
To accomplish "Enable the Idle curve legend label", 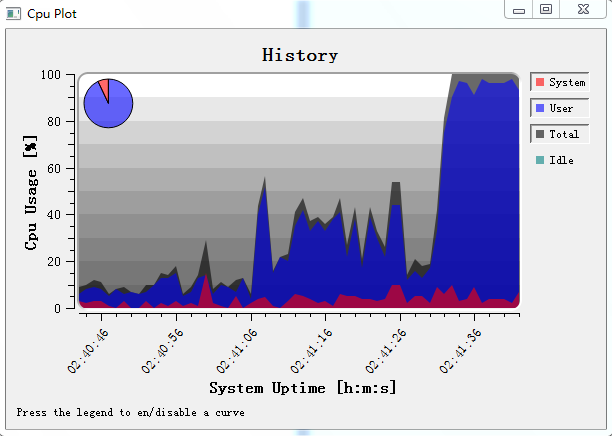I will click(562, 160).
